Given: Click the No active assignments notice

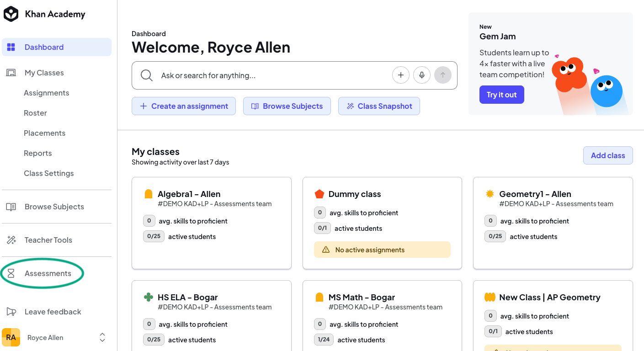Looking at the screenshot, I should pyautogui.click(x=382, y=250).
